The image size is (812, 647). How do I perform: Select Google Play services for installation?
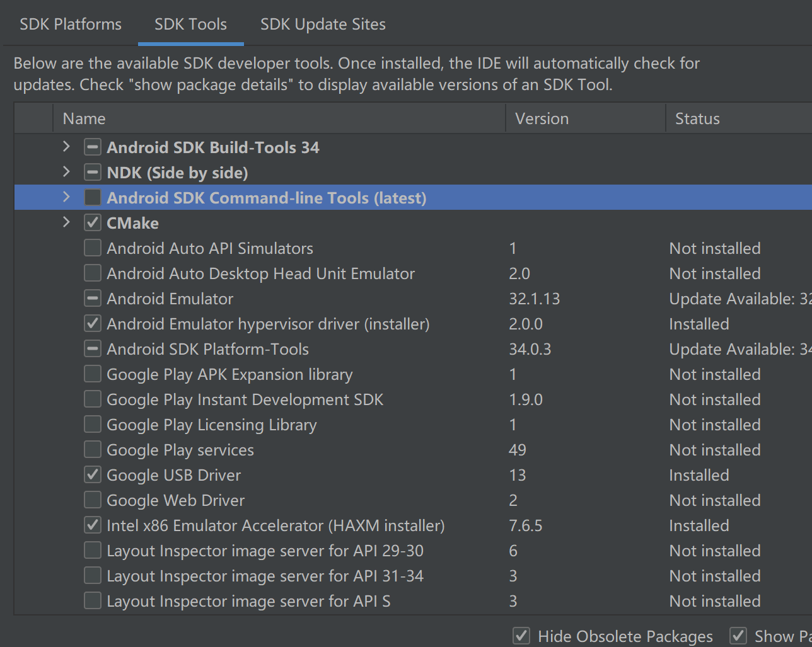[x=92, y=449]
